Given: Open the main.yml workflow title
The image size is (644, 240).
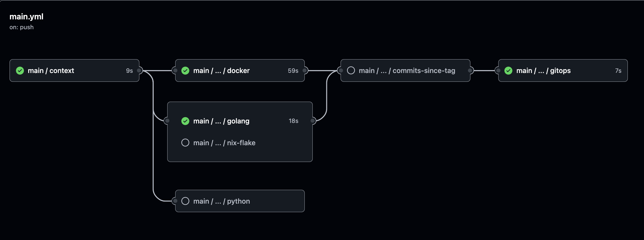Looking at the screenshot, I should coord(26,16).
